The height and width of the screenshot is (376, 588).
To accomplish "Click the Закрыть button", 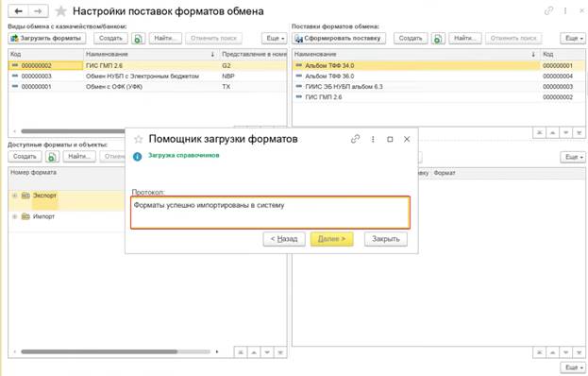I will [385, 239].
